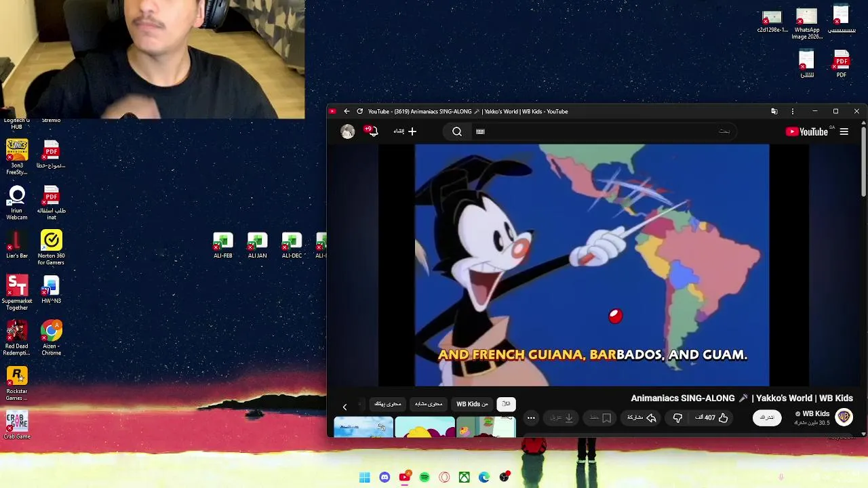868x488 pixels.
Task: Select the ALI JAN spreadsheet on desktop
Action: 258,245
